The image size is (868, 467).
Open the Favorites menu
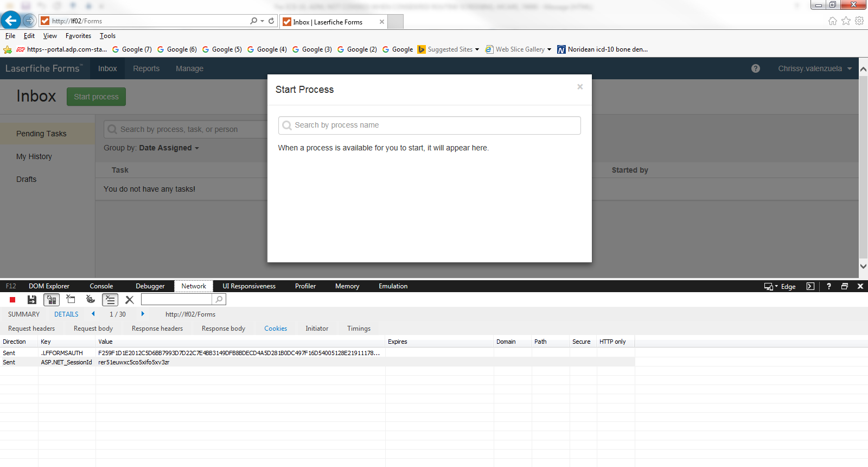pyautogui.click(x=78, y=36)
